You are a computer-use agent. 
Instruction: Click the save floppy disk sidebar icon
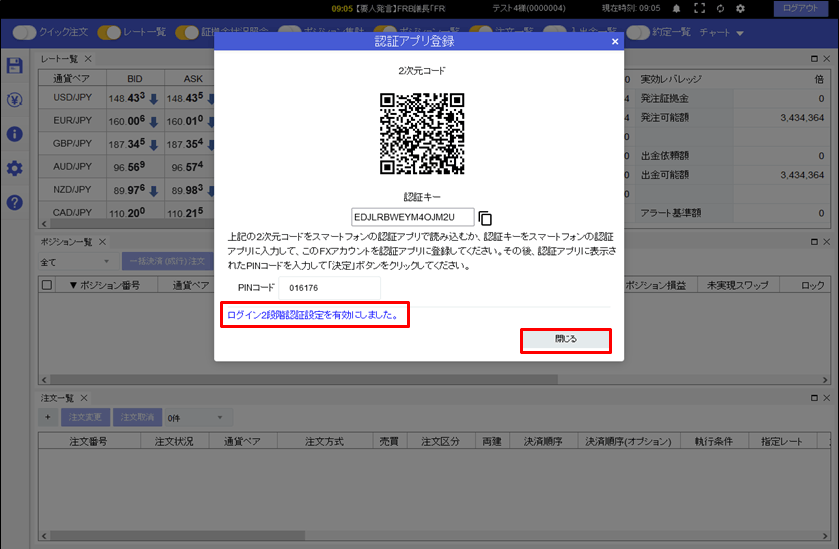(14, 66)
